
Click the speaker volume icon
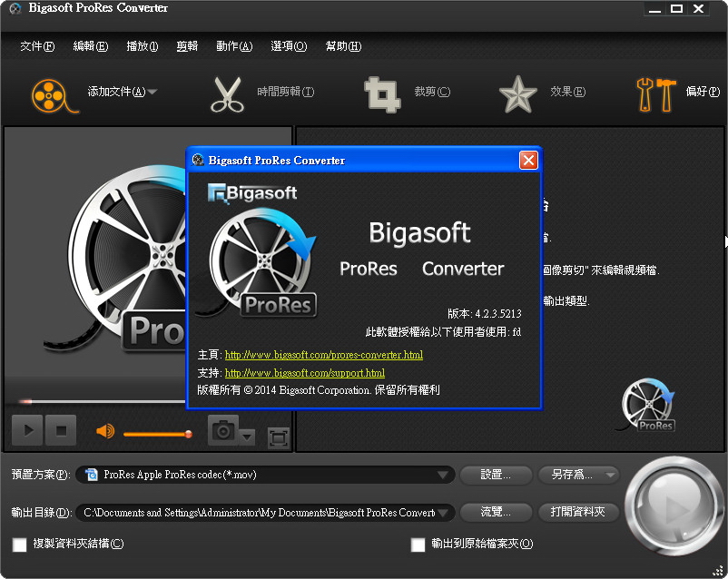click(x=105, y=431)
